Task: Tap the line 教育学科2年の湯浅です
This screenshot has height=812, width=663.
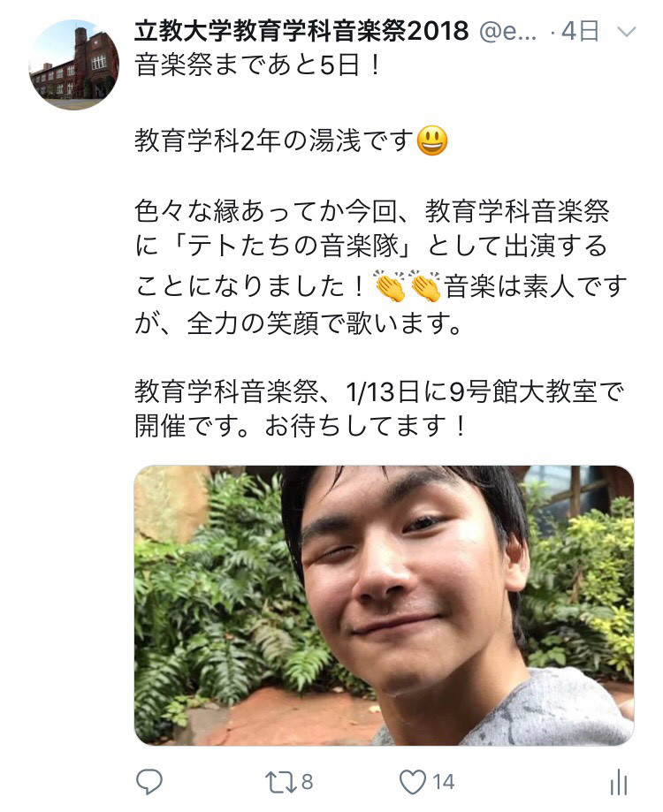Action: (x=275, y=140)
